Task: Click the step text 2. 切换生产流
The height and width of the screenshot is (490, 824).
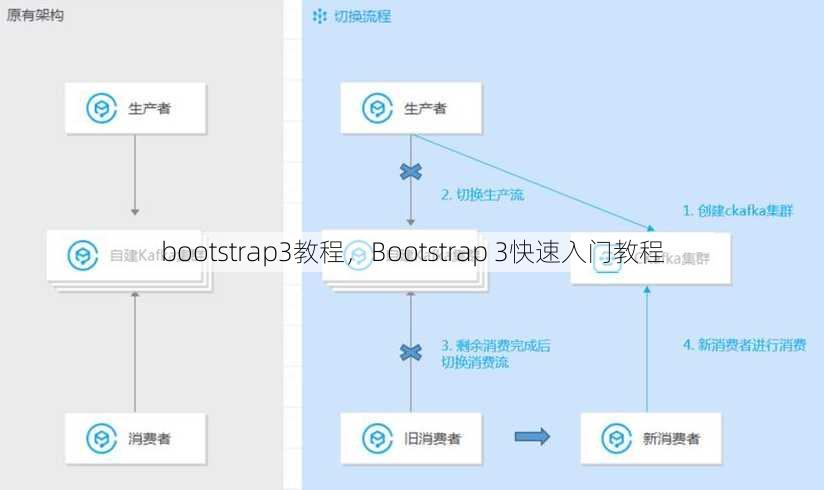Action: pos(482,195)
